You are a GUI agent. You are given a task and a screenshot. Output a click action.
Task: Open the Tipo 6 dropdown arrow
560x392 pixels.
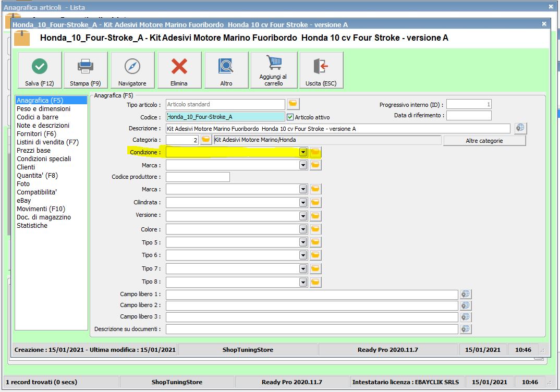303,255
